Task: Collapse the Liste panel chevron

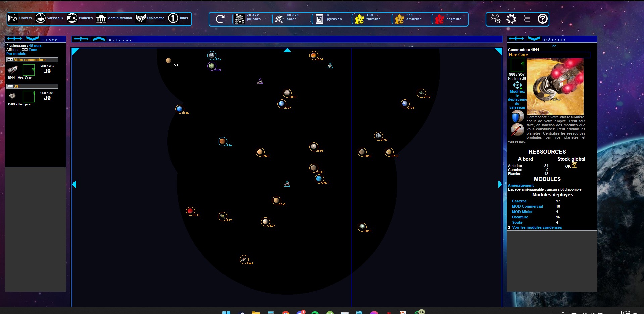Action: pos(33,38)
